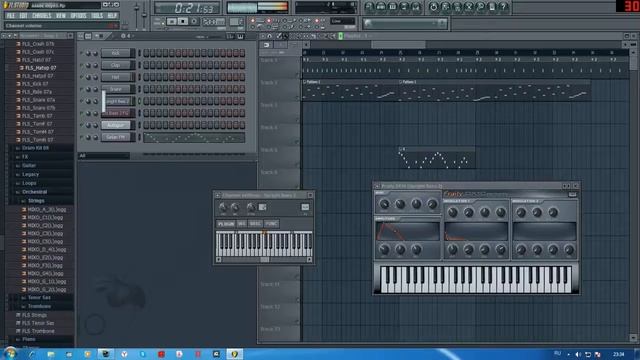Select the Kick channel button
Image resolution: width=640 pixels, height=360 pixels.
pyautogui.click(x=116, y=53)
